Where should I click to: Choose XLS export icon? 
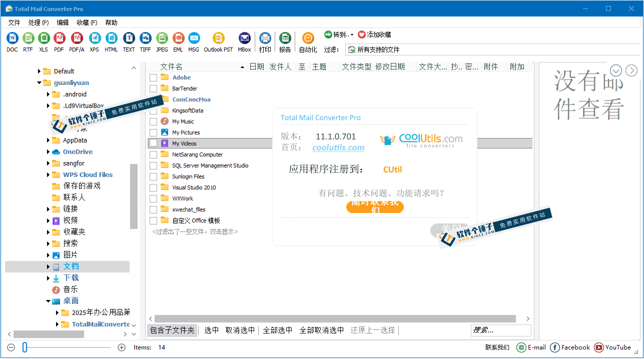click(44, 38)
